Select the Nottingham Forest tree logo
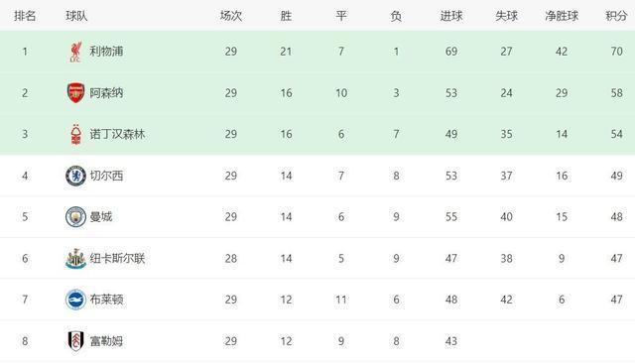The image size is (635, 364). [x=75, y=135]
